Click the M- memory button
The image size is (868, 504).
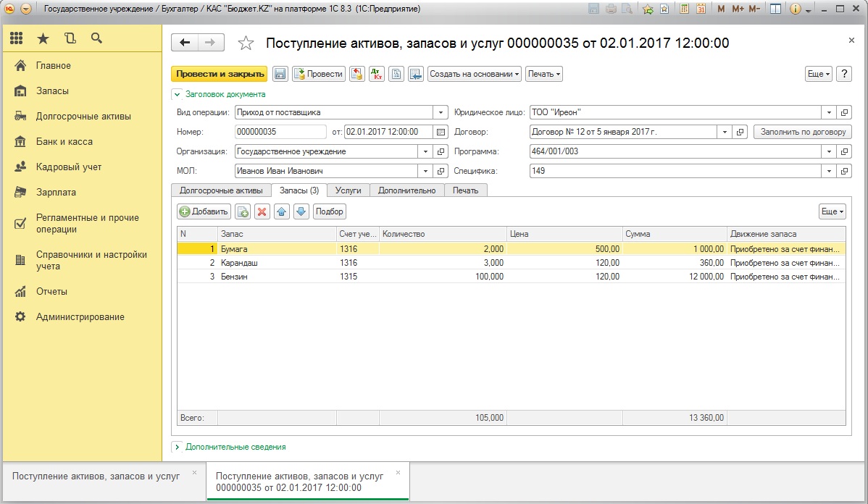pyautogui.click(x=754, y=9)
